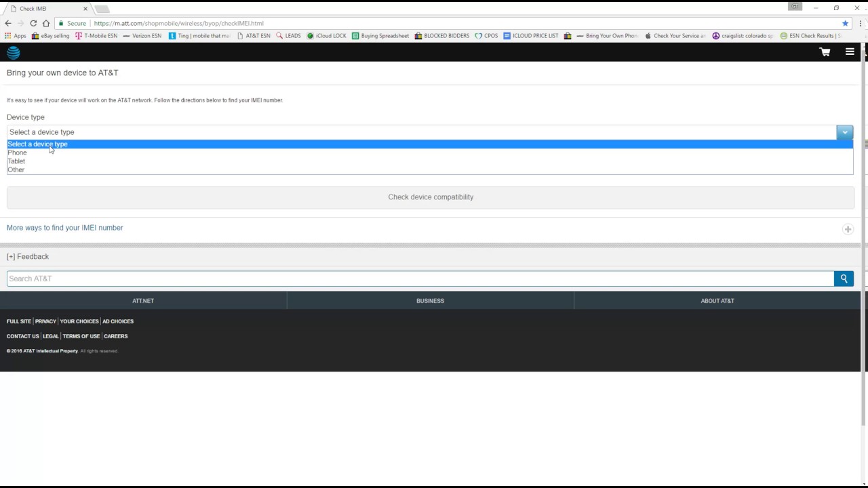
Task: Click the AD CHOICES footer link
Action: coord(118,321)
